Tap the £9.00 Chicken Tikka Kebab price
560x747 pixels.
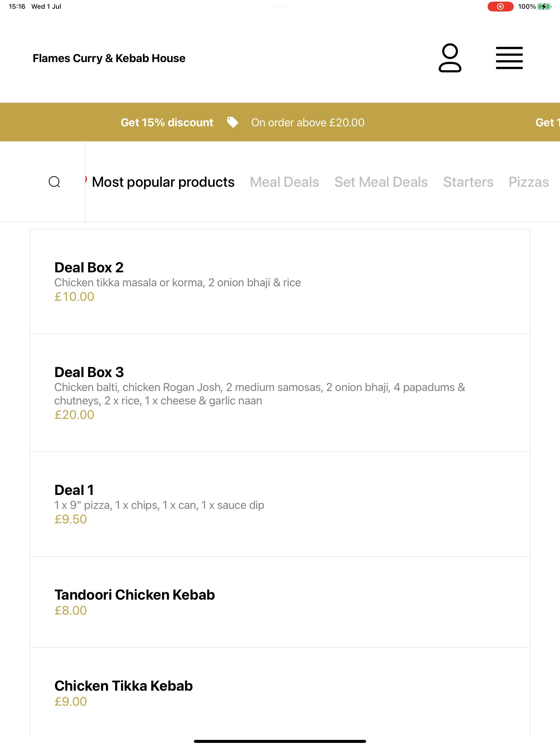pos(71,701)
